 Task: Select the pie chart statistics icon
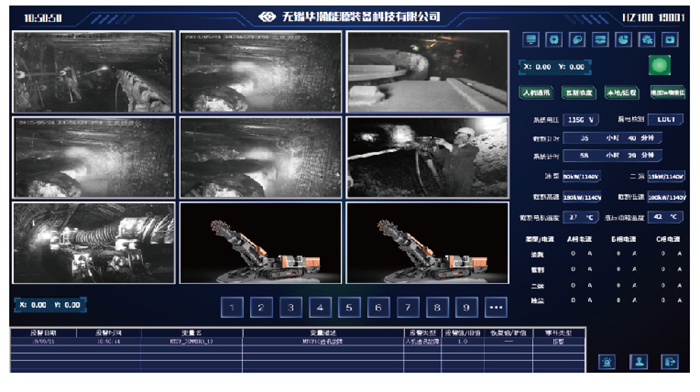click(x=624, y=40)
